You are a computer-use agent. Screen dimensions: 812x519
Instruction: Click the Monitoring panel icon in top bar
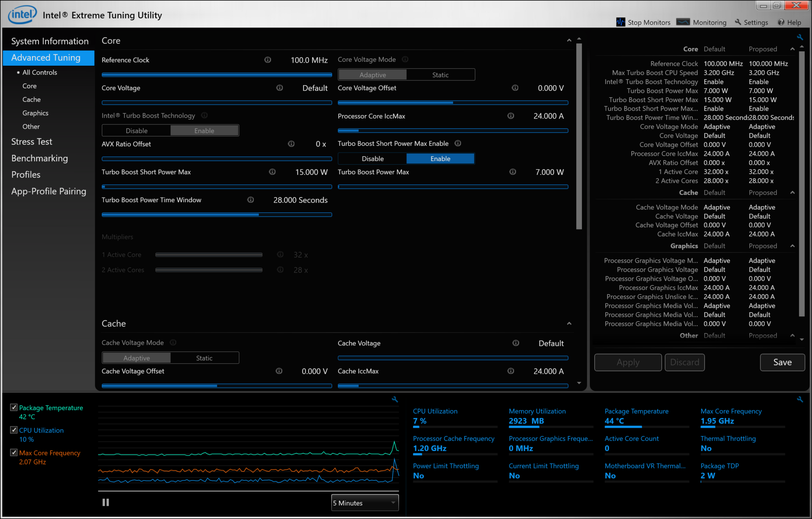coord(683,22)
